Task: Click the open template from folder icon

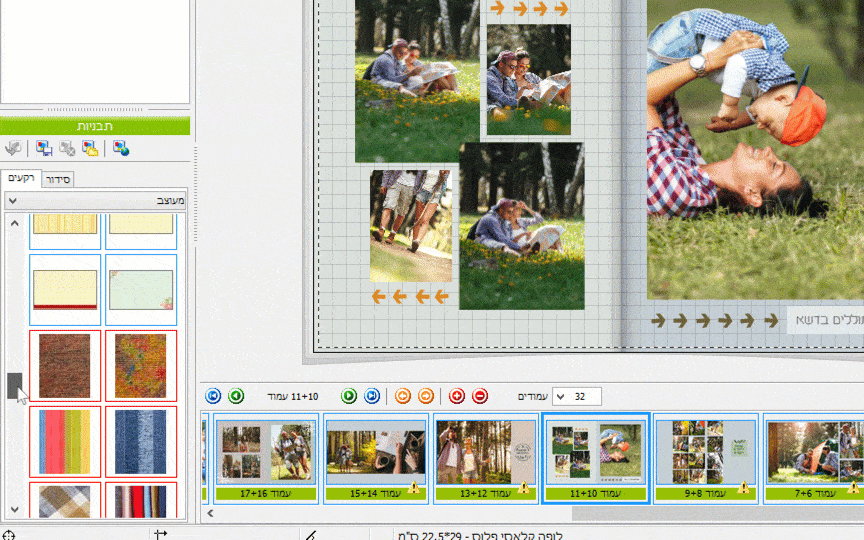Action: [90, 149]
